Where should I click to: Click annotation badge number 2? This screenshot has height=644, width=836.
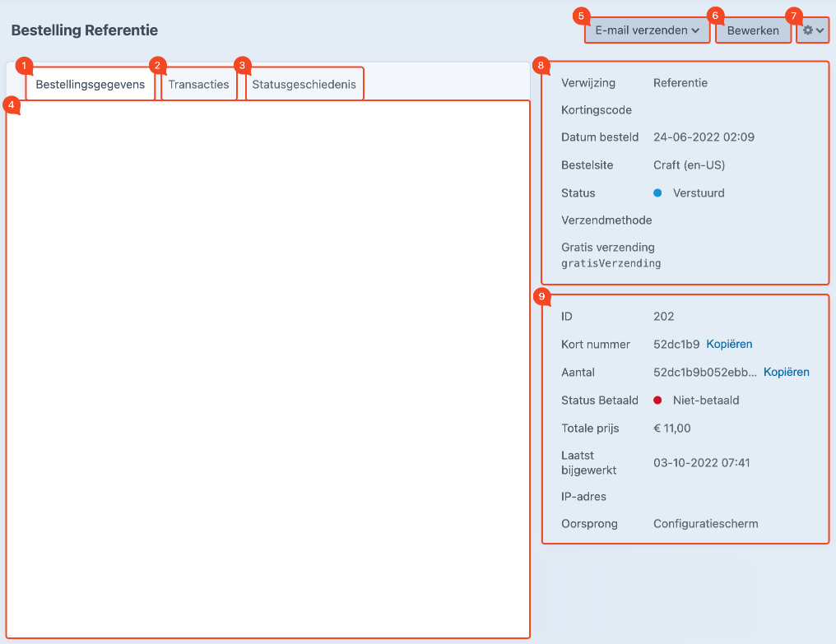158,65
